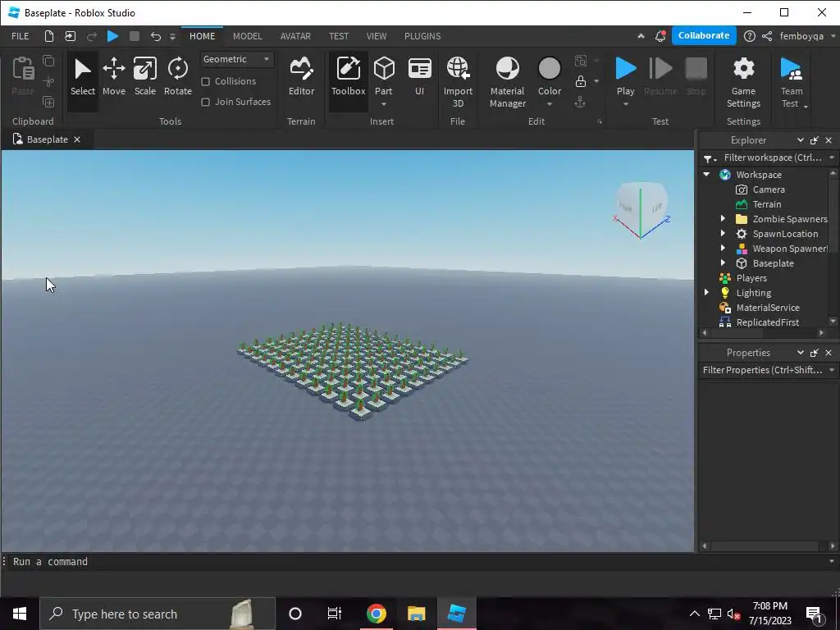
Task: Click the Lock tool icon
Action: tap(580, 81)
